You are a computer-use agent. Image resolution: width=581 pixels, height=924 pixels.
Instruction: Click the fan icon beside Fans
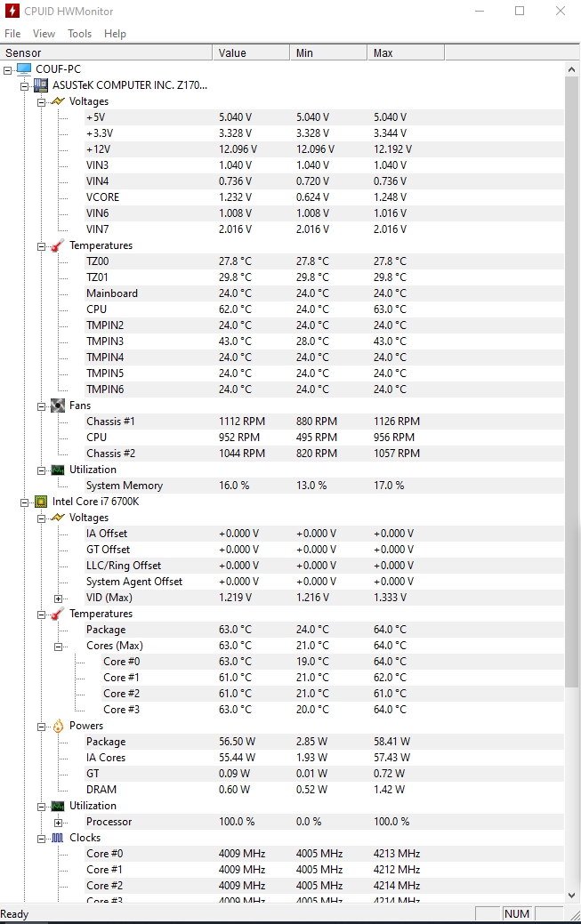(57, 406)
